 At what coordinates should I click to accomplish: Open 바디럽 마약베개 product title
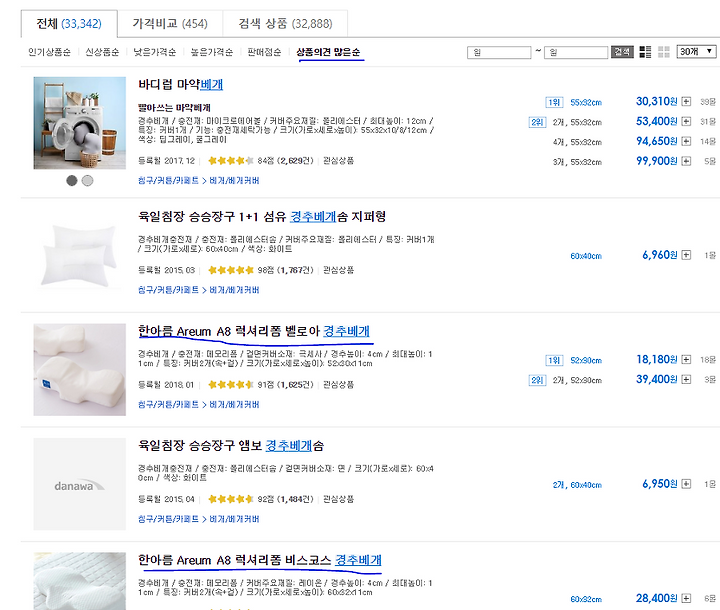click(x=180, y=85)
